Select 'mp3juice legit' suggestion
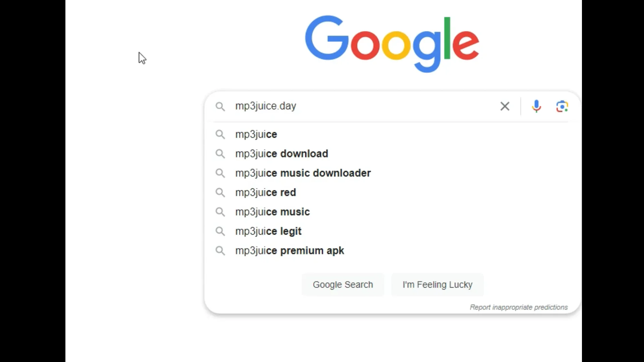644x362 pixels. 268,231
